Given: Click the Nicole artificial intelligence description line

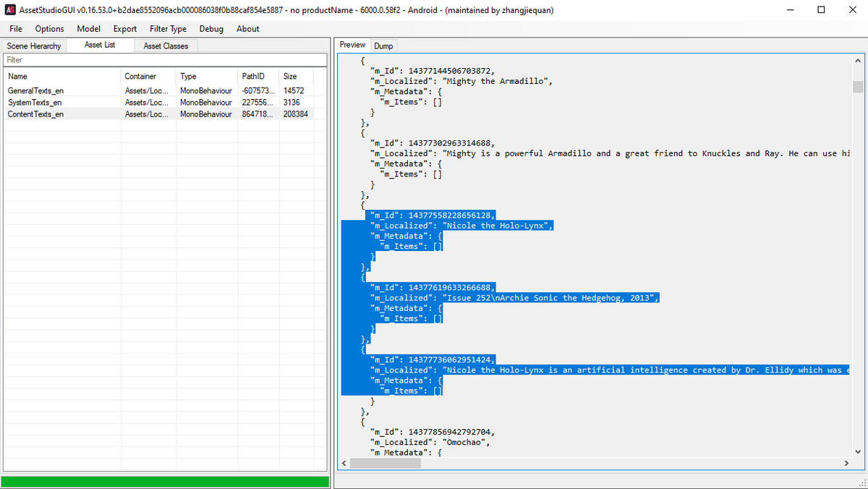Looking at the screenshot, I should coord(609,370).
